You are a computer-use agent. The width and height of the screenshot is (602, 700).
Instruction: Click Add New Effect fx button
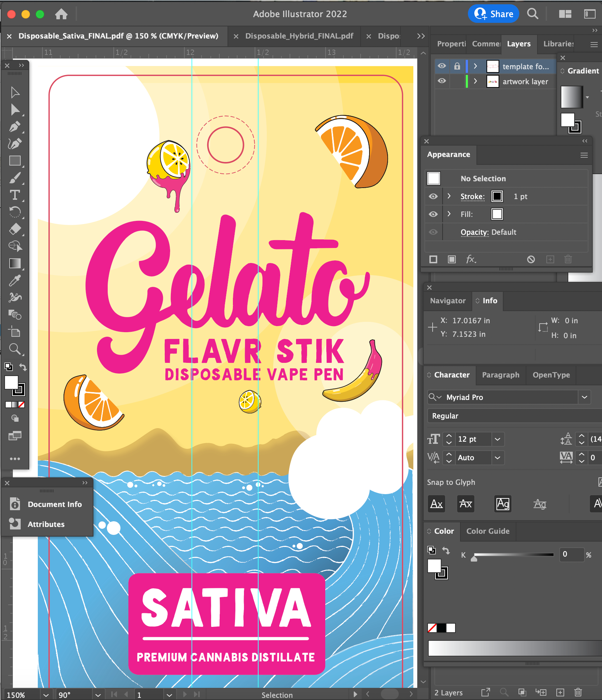(471, 259)
